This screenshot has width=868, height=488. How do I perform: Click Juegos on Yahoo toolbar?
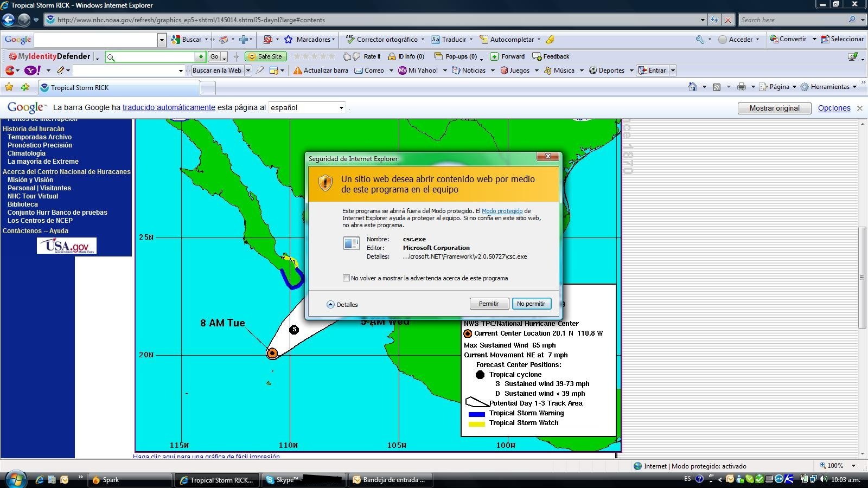point(515,70)
